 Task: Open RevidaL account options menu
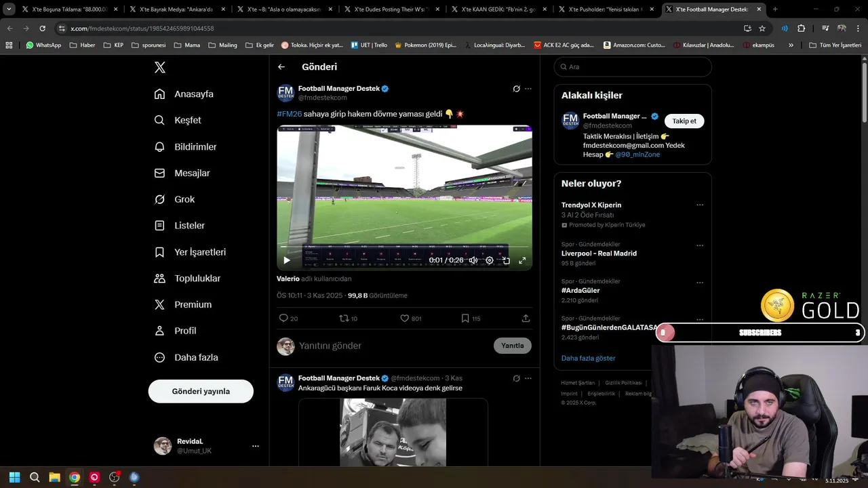coord(256,446)
